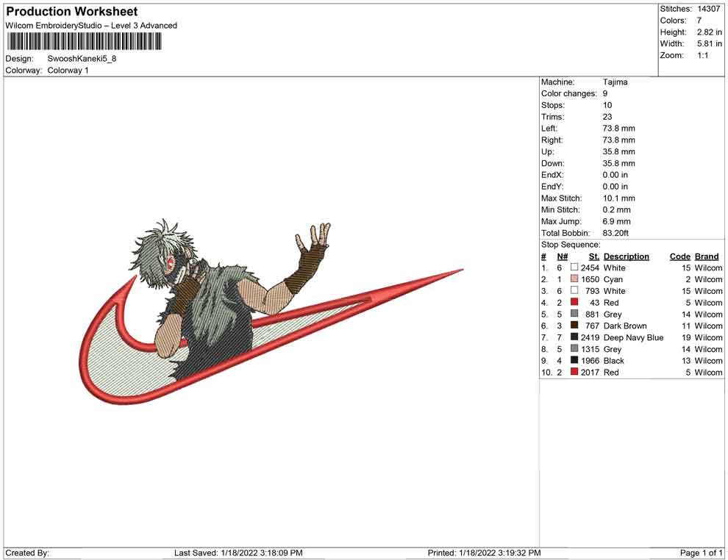Click stitch count 2017 in row 10
Viewport: 728px width, 560px height.
pos(590,372)
